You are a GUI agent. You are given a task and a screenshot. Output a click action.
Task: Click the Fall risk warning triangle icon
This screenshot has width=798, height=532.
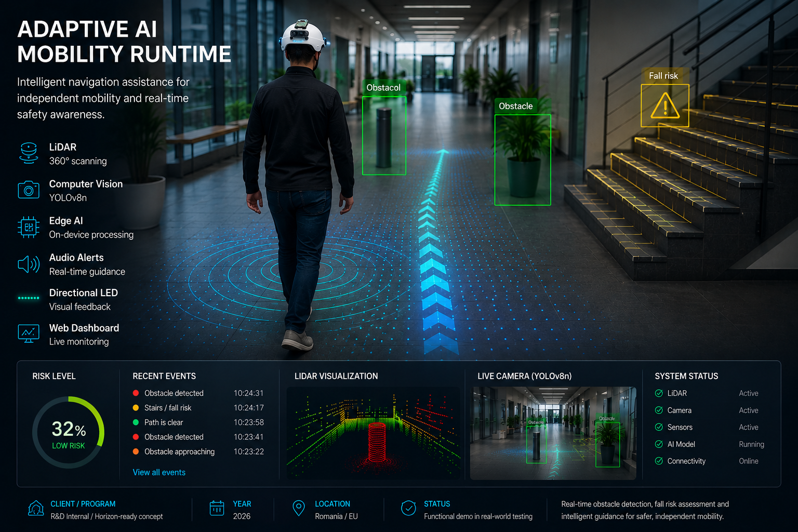click(665, 106)
